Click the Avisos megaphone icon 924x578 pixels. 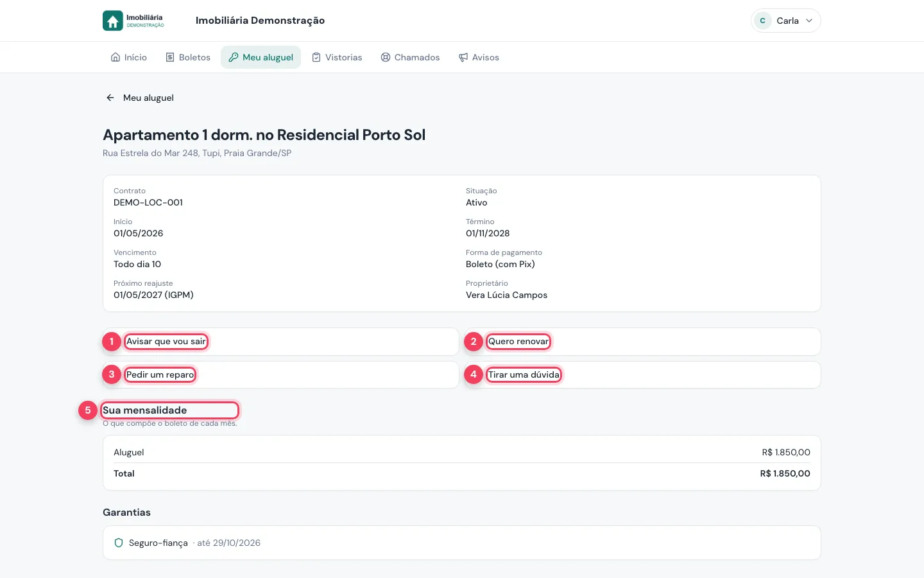463,57
